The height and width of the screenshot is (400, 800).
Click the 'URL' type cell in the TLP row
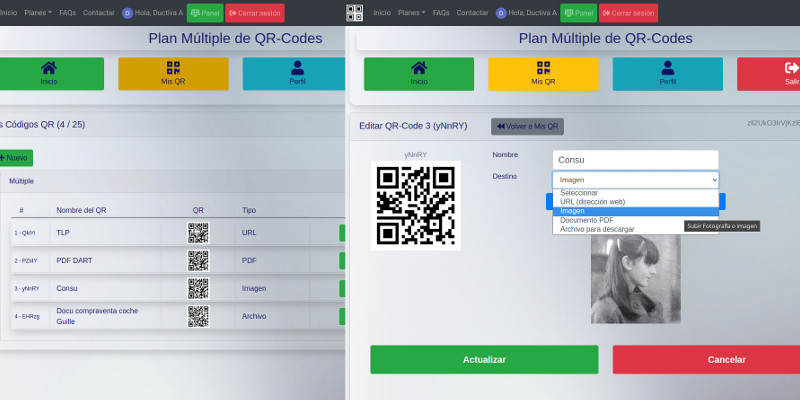pyautogui.click(x=249, y=233)
